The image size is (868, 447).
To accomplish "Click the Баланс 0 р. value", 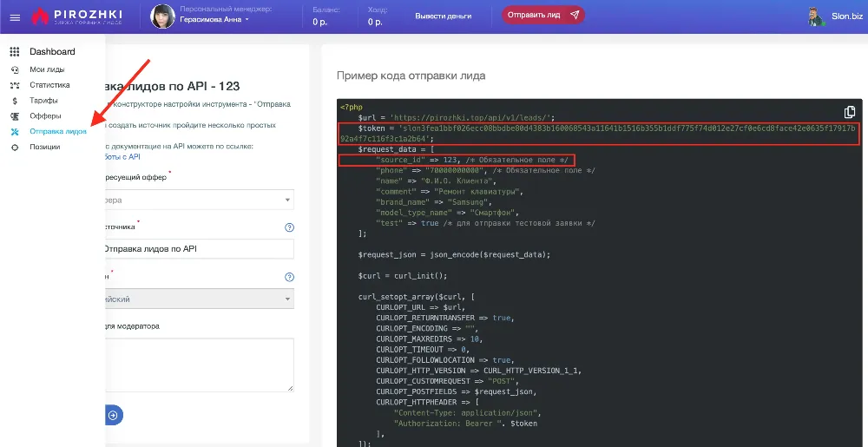I will (x=321, y=22).
